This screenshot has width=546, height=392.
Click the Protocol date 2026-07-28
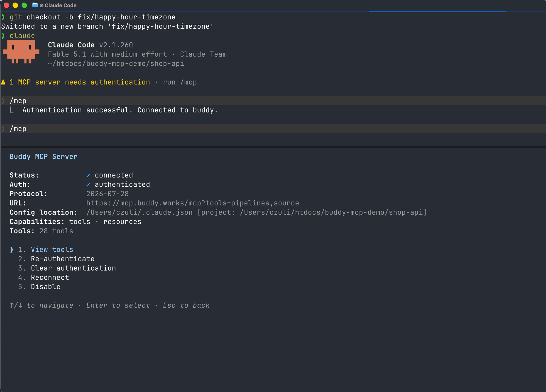(x=107, y=194)
